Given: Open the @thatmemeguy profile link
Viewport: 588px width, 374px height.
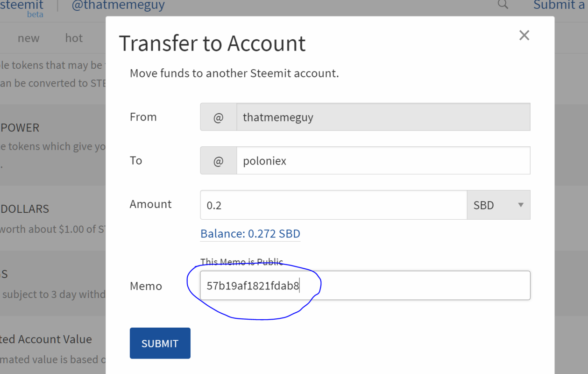Looking at the screenshot, I should [x=118, y=5].
